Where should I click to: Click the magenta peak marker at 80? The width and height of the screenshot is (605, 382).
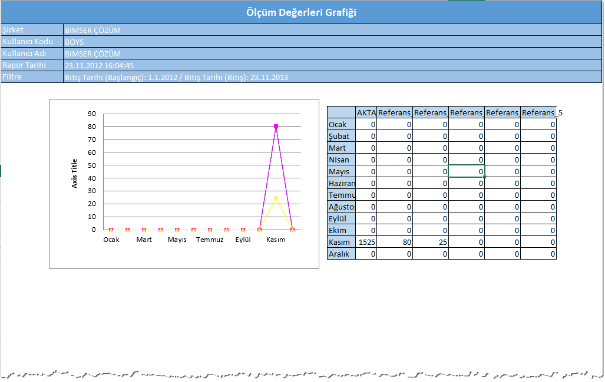point(276,126)
